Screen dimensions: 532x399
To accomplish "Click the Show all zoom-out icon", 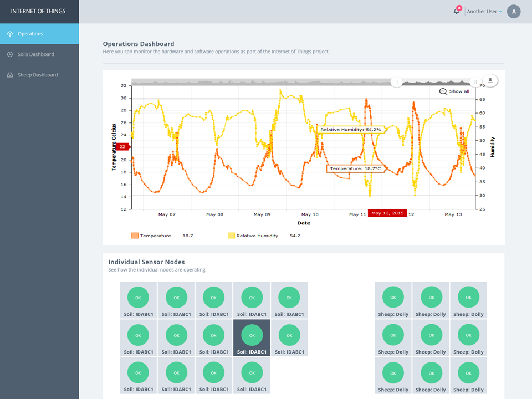I will 443,91.
